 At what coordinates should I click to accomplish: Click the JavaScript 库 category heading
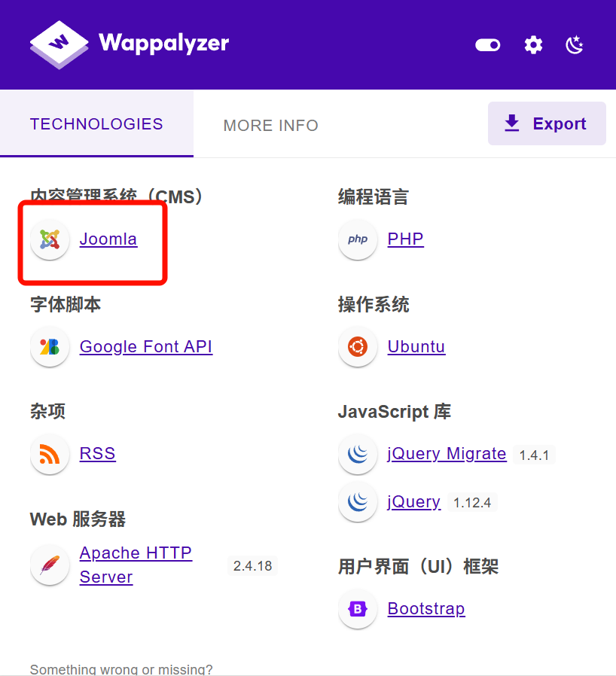click(395, 412)
